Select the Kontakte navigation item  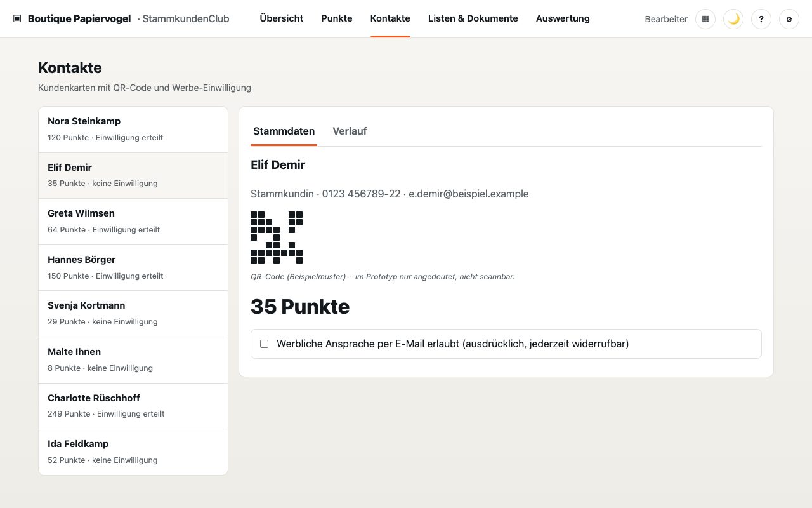pyautogui.click(x=390, y=18)
